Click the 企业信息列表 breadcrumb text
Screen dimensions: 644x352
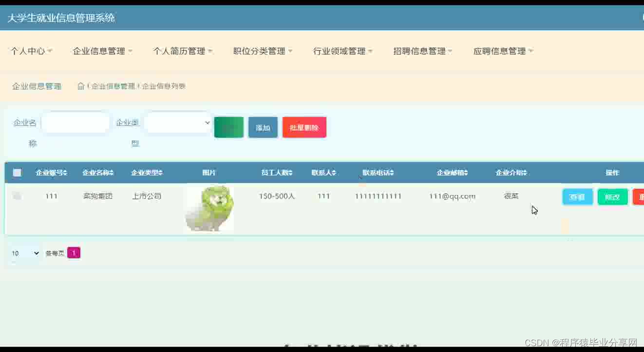click(x=164, y=86)
